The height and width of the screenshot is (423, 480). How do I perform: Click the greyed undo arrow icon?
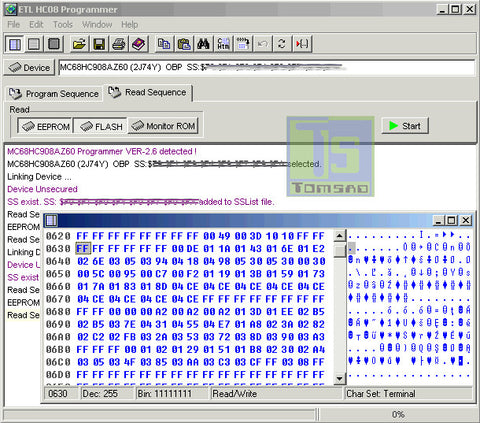click(263, 44)
